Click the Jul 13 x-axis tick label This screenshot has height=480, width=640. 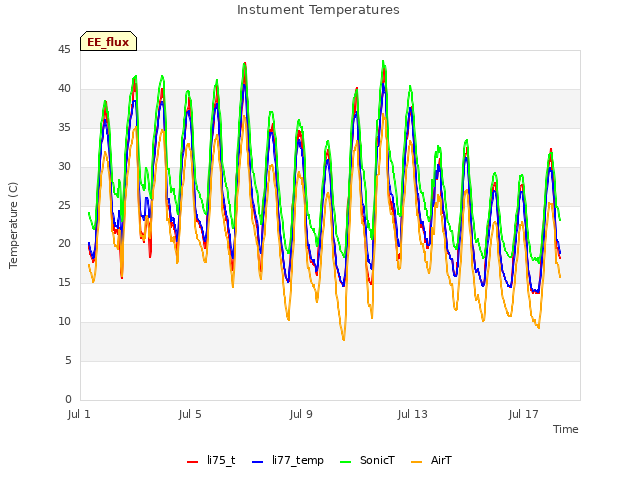tap(412, 414)
